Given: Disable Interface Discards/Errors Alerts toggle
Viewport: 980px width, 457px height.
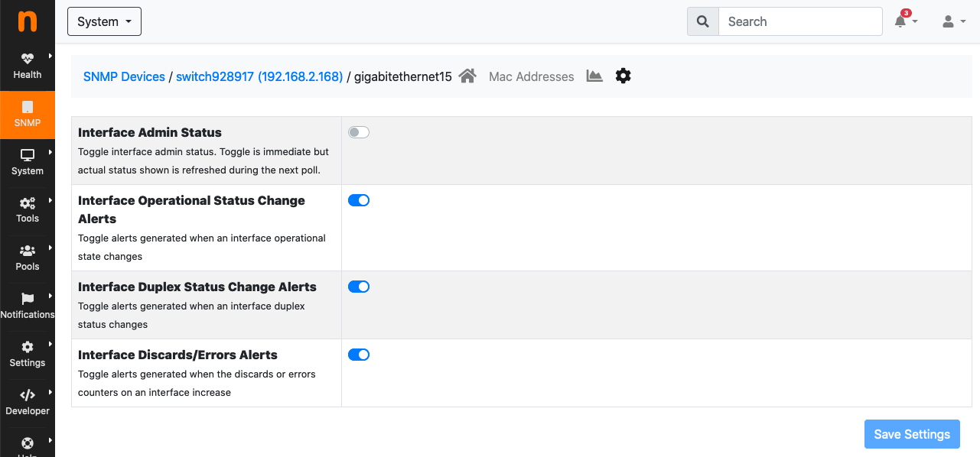Looking at the screenshot, I should (359, 355).
